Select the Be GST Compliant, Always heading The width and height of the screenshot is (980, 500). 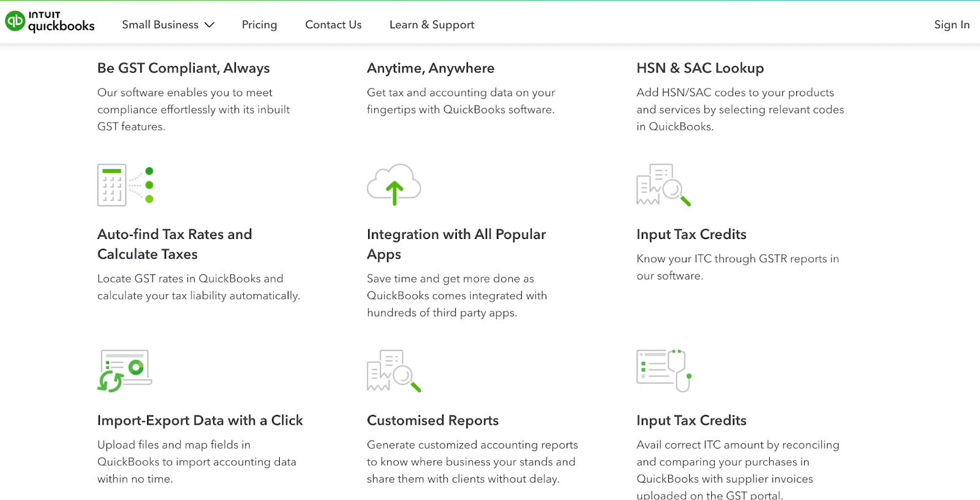tap(183, 68)
